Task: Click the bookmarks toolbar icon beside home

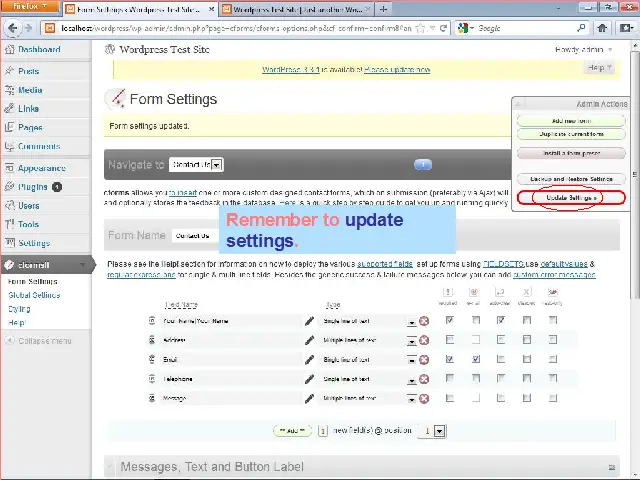Action: [626, 28]
